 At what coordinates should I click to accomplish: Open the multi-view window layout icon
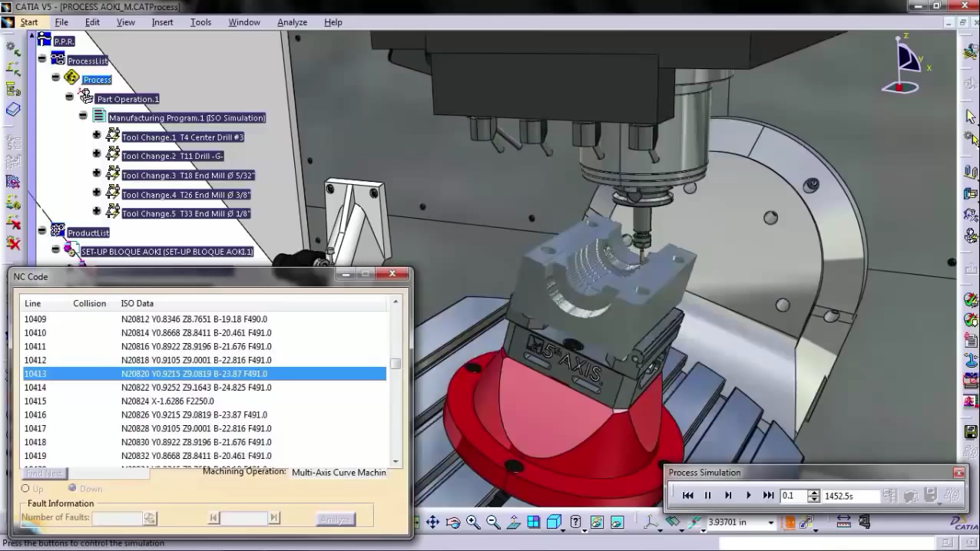(x=534, y=523)
